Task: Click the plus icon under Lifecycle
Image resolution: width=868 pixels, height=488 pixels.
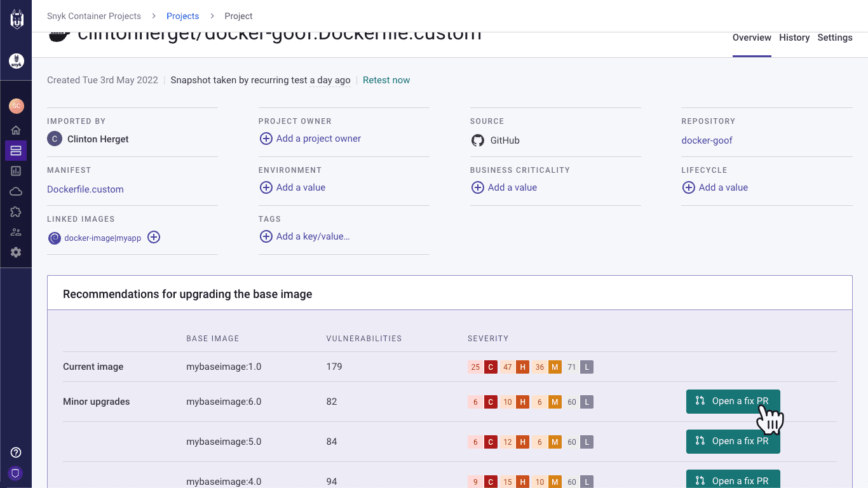Action: (689, 187)
